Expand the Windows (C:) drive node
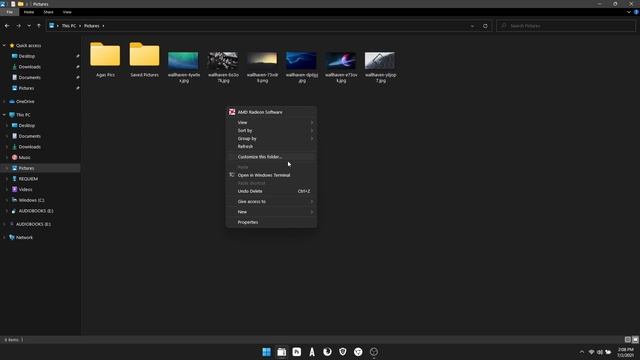Viewport: 640px width, 360px height. point(7,200)
